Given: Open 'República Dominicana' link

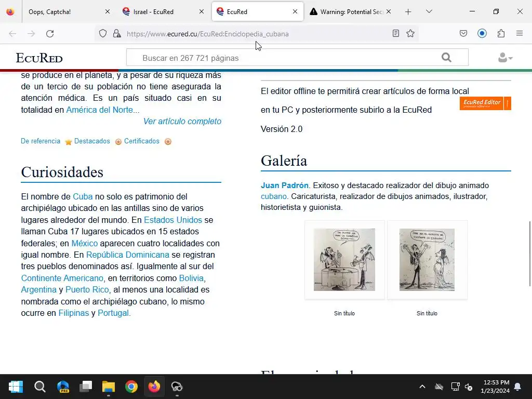Looking at the screenshot, I should [128, 255].
